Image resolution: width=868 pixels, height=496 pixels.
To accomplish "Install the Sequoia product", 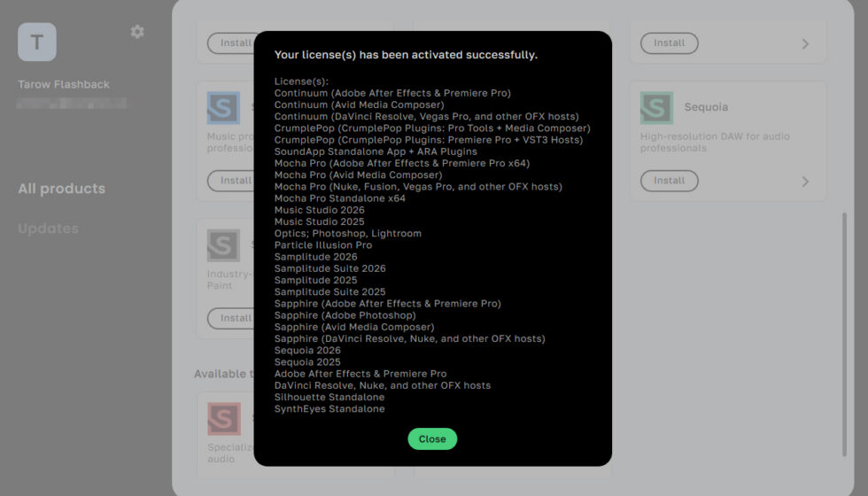I will [x=669, y=181].
